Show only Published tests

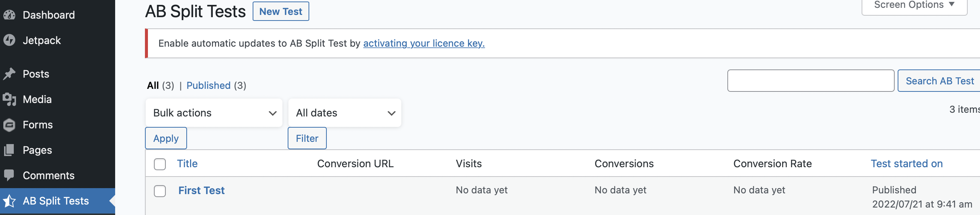click(x=208, y=85)
